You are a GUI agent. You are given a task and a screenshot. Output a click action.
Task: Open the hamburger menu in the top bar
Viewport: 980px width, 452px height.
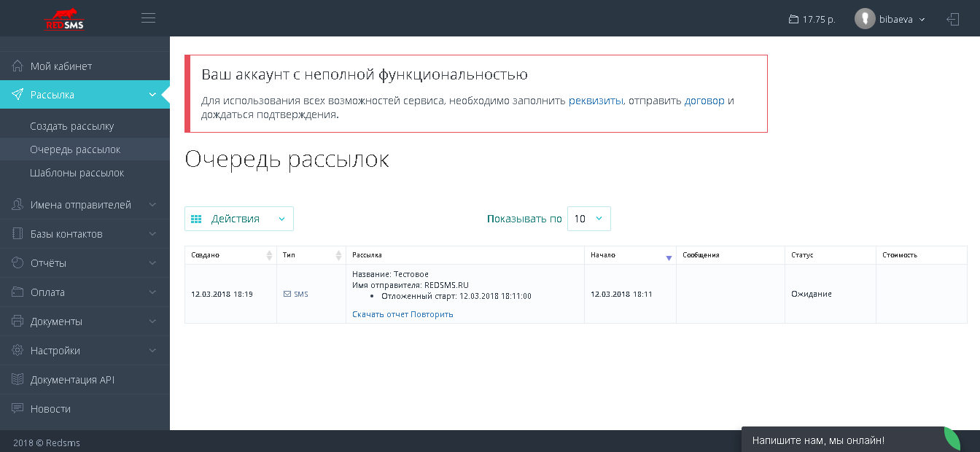tap(148, 17)
